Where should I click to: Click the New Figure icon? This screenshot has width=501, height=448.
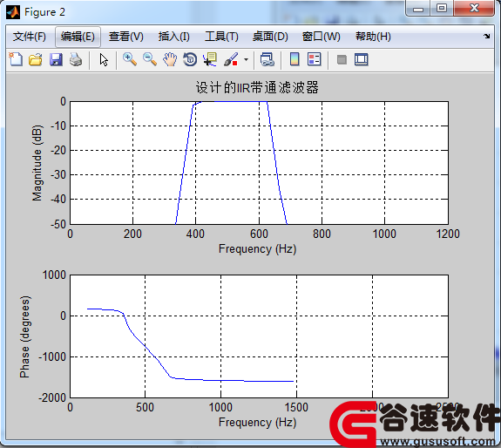click(16, 59)
